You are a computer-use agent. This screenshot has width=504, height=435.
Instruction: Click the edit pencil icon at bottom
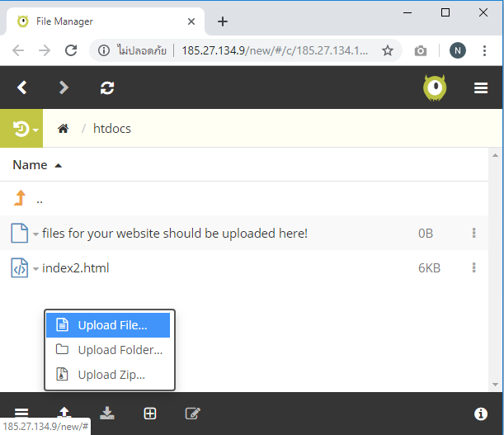(193, 414)
